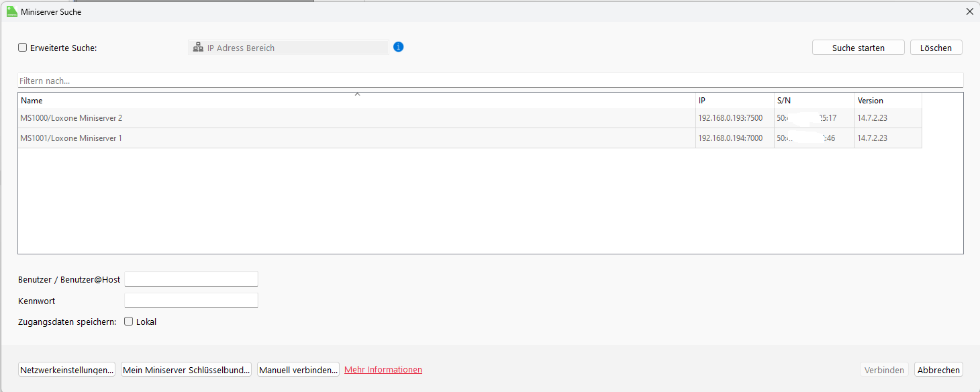Sort the list by the Name column header

[x=356, y=101]
